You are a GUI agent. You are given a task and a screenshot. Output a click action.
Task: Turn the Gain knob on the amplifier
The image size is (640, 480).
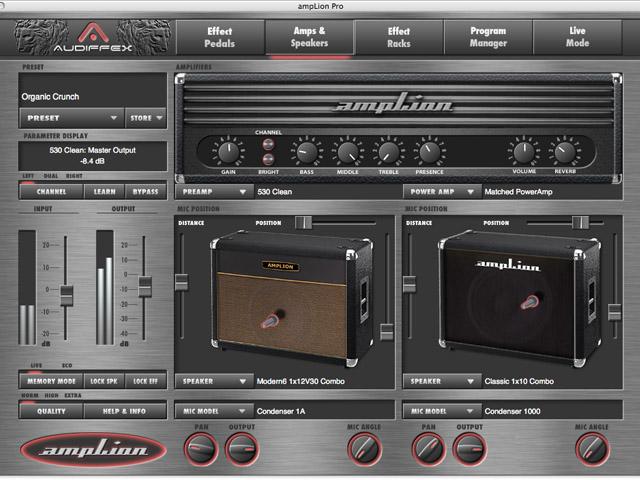pyautogui.click(x=228, y=152)
